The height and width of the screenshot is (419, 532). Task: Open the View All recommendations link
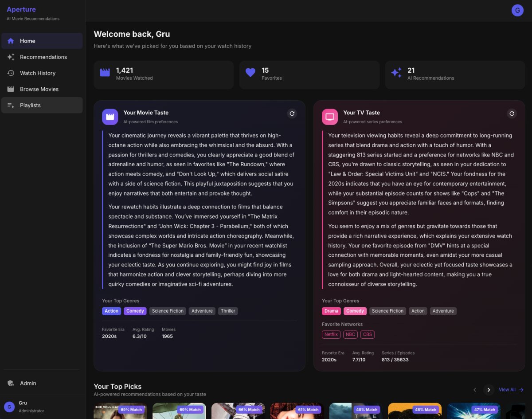pyautogui.click(x=508, y=390)
